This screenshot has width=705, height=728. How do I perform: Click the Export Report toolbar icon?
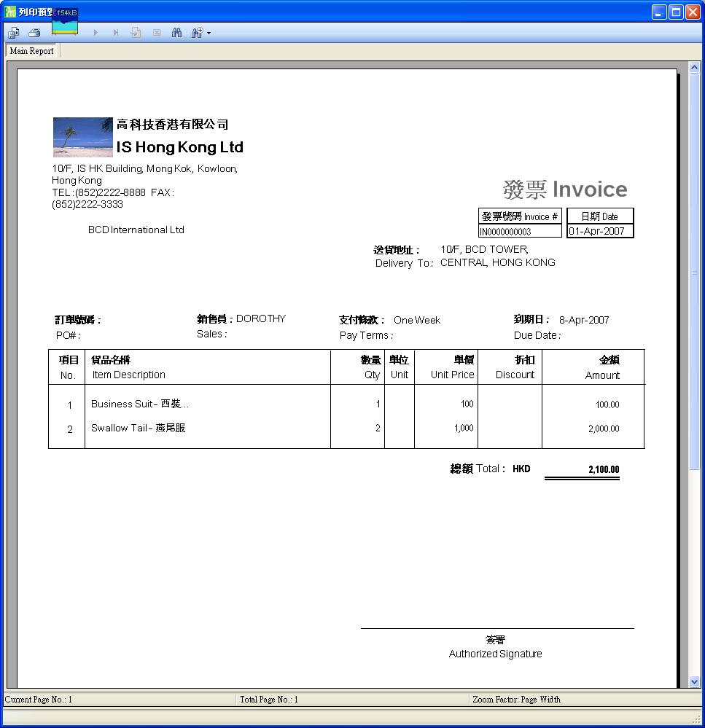(x=13, y=33)
